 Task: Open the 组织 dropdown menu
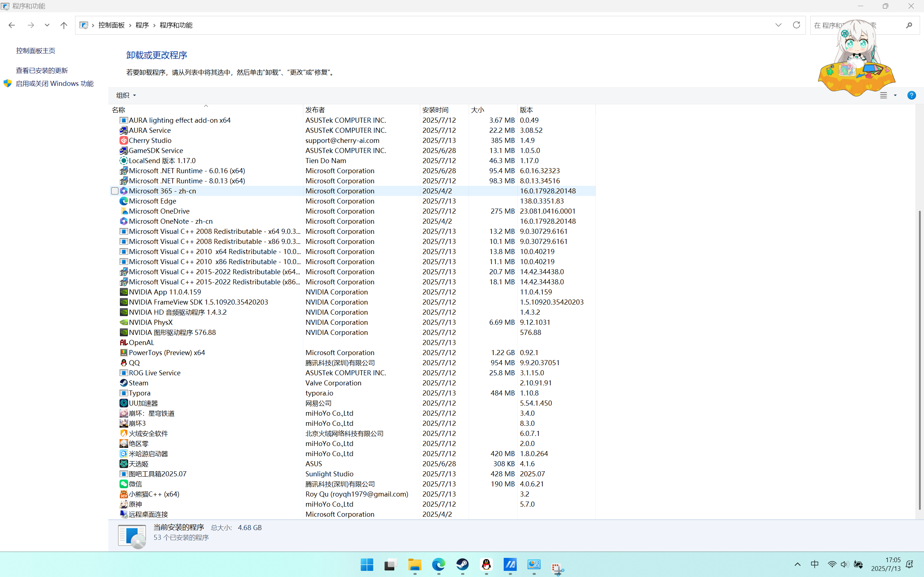[126, 95]
